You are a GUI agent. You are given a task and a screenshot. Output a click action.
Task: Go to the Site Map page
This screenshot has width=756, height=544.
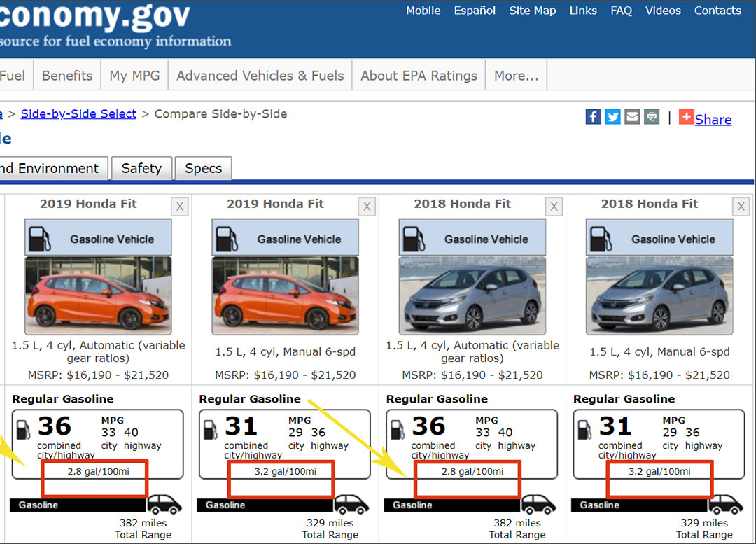(x=532, y=11)
